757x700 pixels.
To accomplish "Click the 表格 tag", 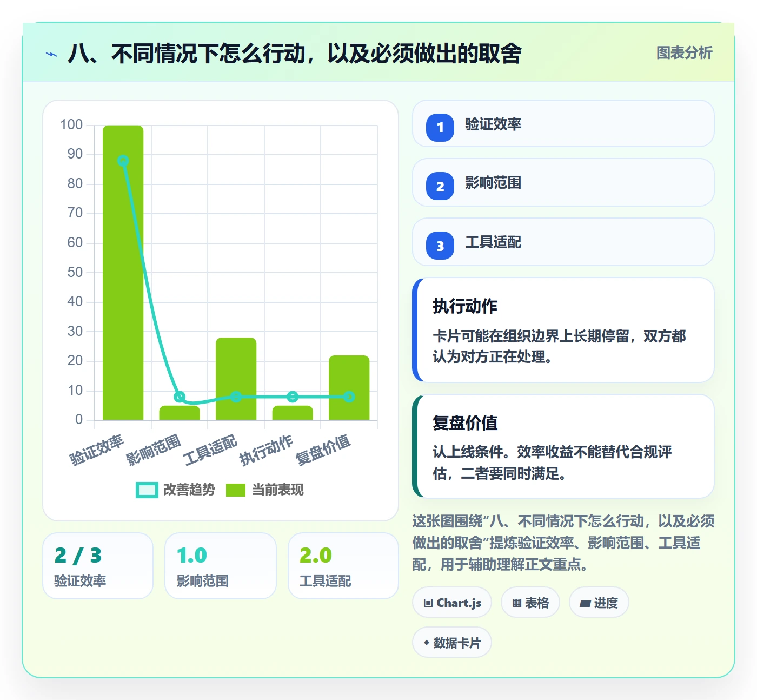I will [530, 603].
